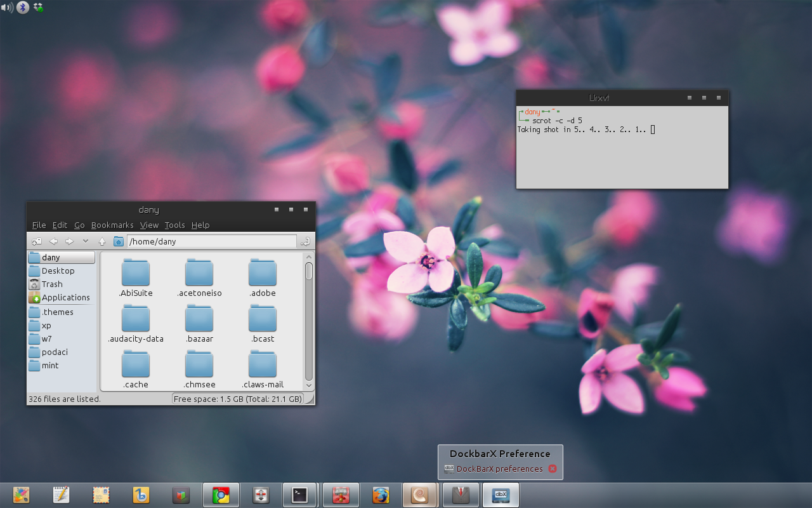
Task: Click the file list vertical scrollbar handle
Action: pyautogui.click(x=309, y=271)
